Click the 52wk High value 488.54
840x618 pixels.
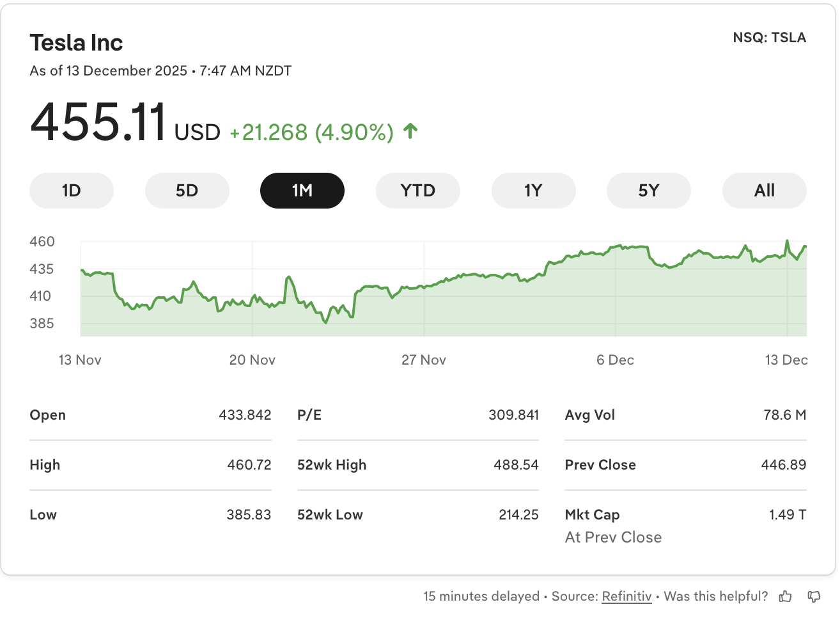point(517,464)
